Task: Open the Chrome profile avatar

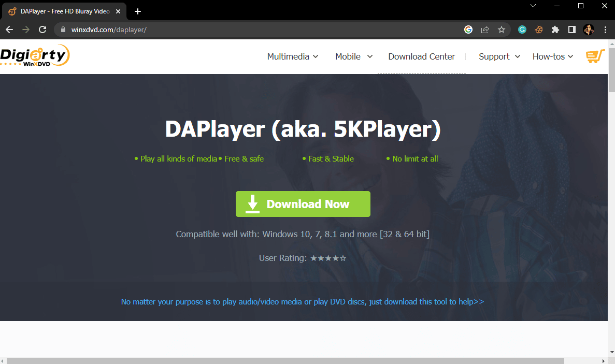Action: (x=589, y=30)
